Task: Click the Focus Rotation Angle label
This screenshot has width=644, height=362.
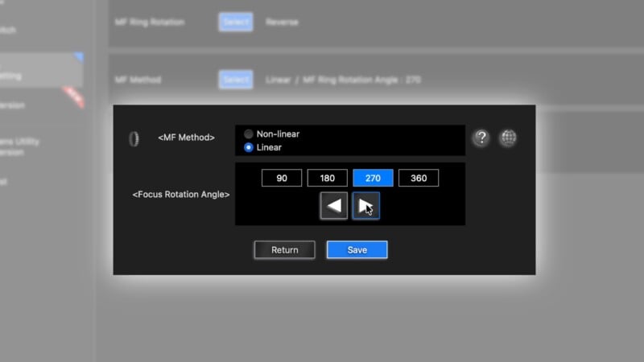Action: [180, 195]
